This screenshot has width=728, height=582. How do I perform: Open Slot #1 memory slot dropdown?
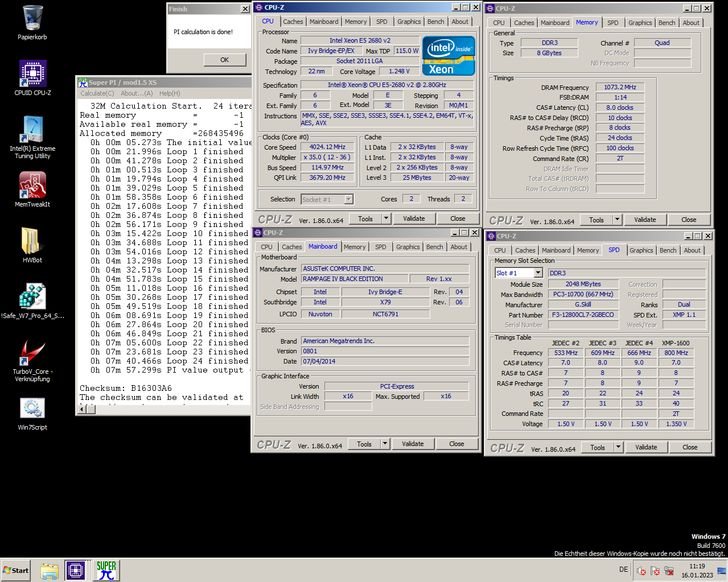538,273
